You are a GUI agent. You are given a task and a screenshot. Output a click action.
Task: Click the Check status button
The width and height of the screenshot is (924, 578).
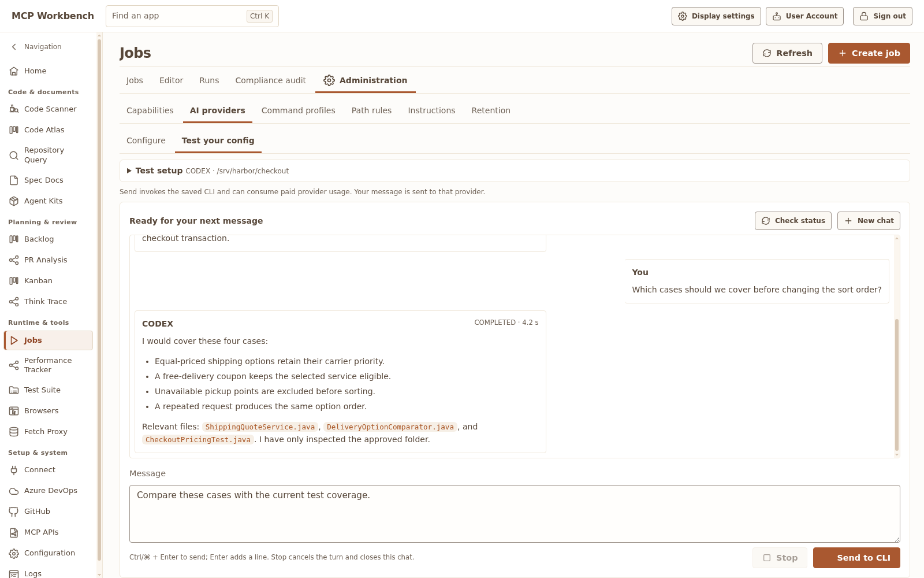click(793, 221)
